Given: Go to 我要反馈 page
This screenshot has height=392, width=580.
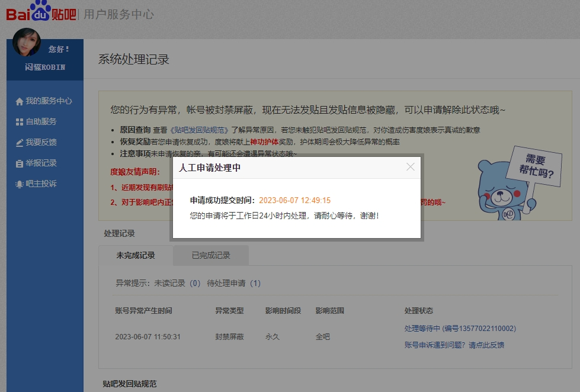Looking at the screenshot, I should tap(41, 143).
